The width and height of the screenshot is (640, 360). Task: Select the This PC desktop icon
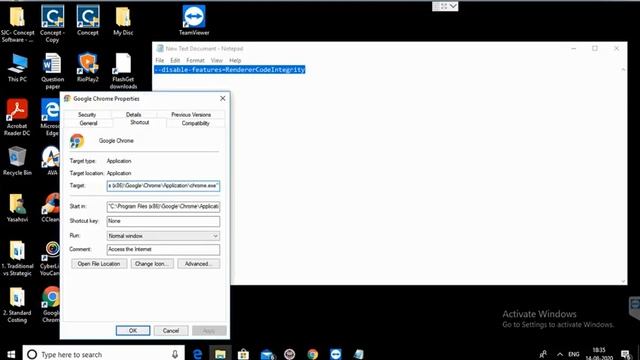17,68
